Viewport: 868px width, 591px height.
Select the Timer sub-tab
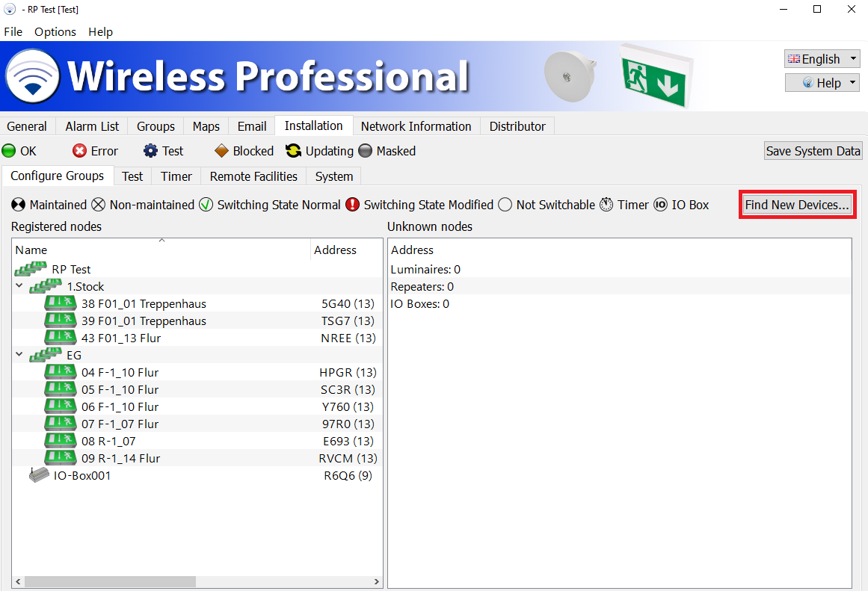176,176
